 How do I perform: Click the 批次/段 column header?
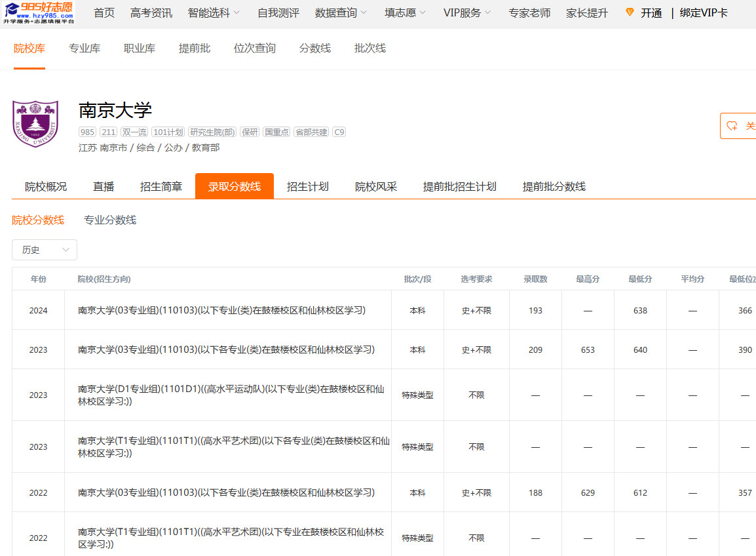click(x=417, y=279)
